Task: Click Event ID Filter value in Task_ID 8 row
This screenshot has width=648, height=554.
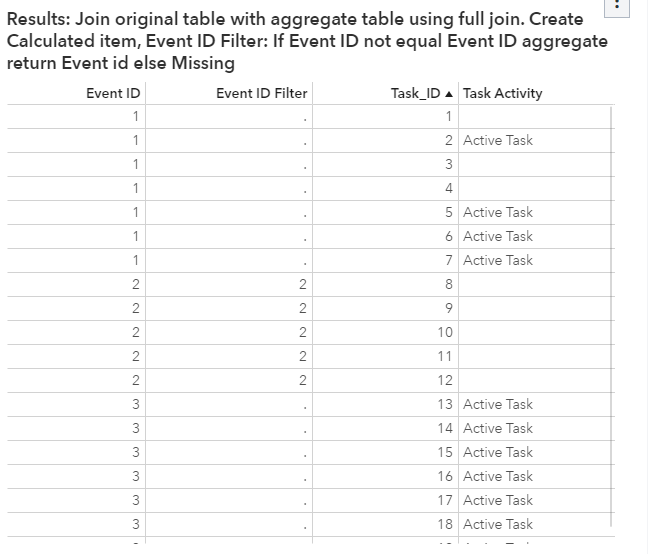Action: point(302,285)
